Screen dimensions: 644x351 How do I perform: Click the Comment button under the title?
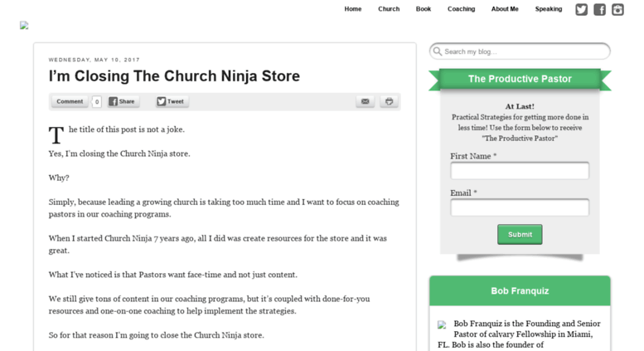[x=70, y=101]
